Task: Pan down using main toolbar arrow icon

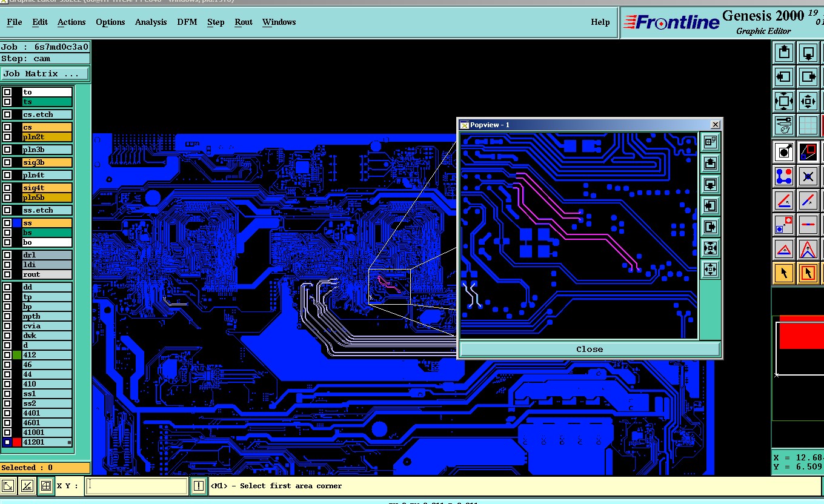Action: (x=808, y=53)
